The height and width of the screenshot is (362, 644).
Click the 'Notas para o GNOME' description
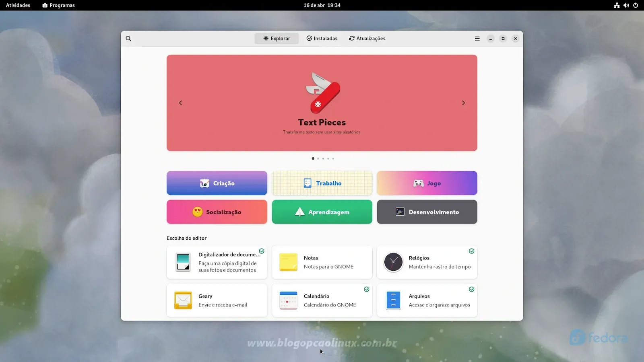328,267
